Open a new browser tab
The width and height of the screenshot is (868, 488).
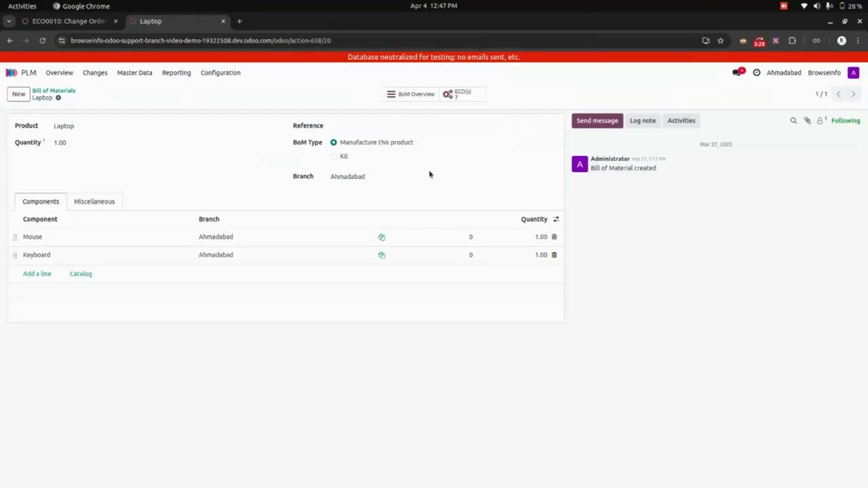pos(239,22)
